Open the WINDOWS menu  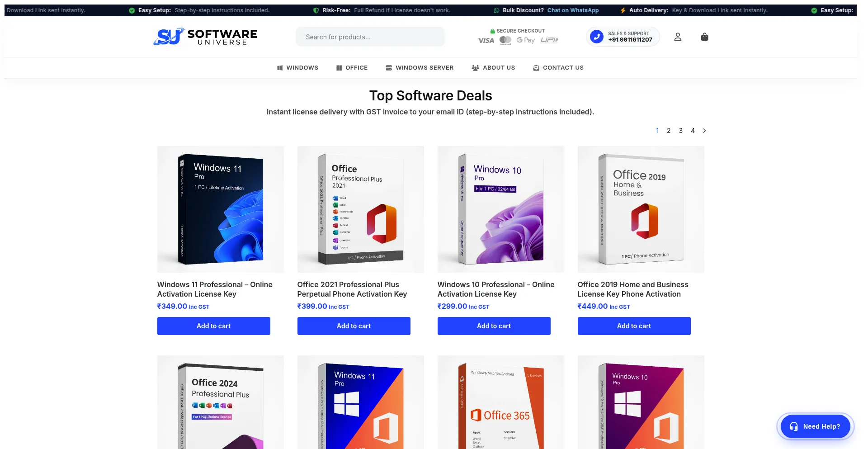[x=297, y=68]
